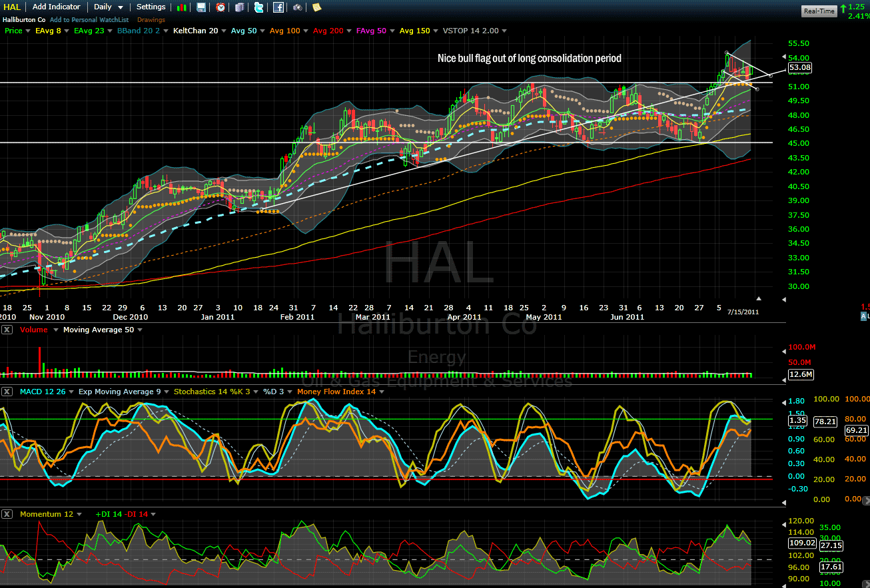Close the Momentum indicator panel
The image size is (870, 588).
tap(7, 514)
